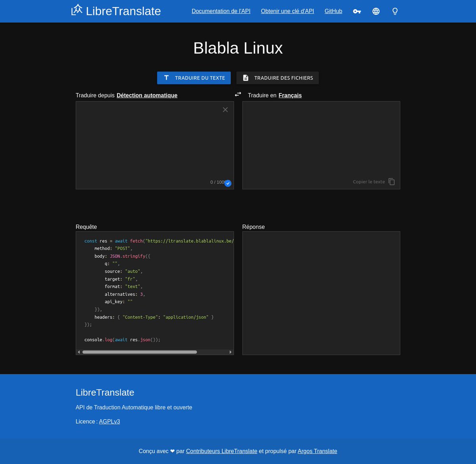This screenshot has height=464, width=476.
Task: Swap source and target languages with the arrows icon
Action: [x=238, y=94]
